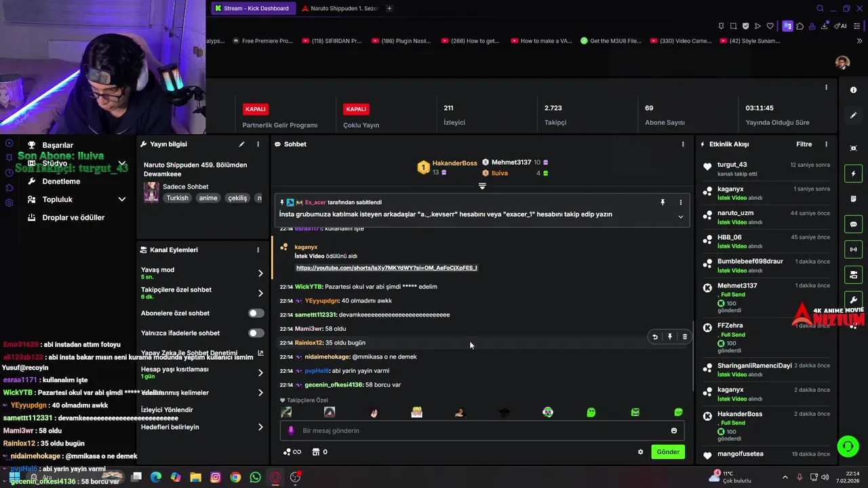Toggle the chat bubble sidebar icon

point(853,224)
